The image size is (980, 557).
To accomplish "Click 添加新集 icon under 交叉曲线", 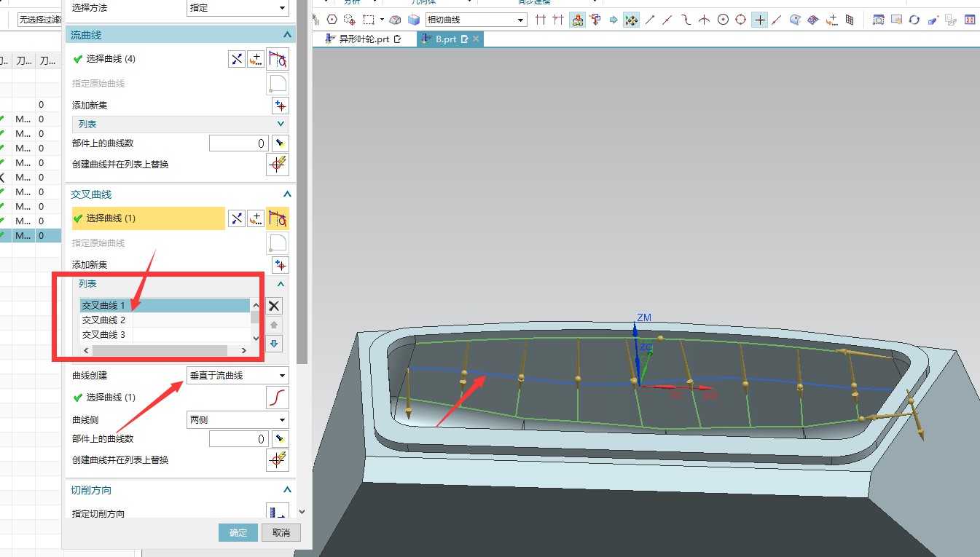I will 281,265.
